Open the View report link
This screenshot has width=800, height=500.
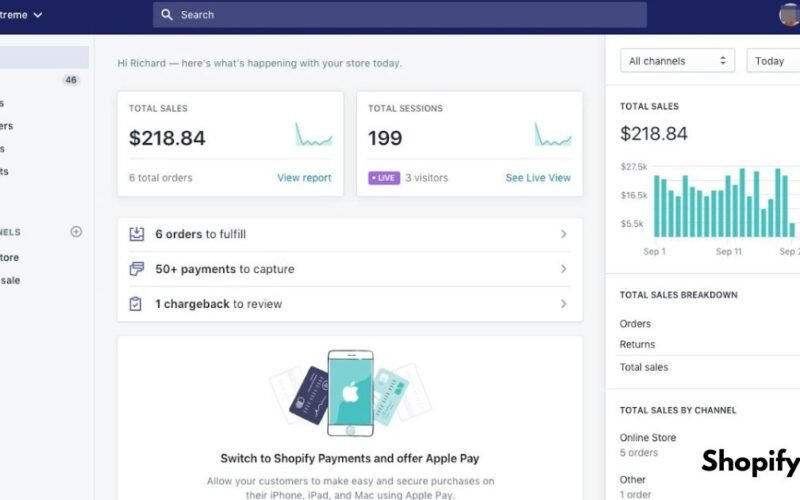pos(304,178)
